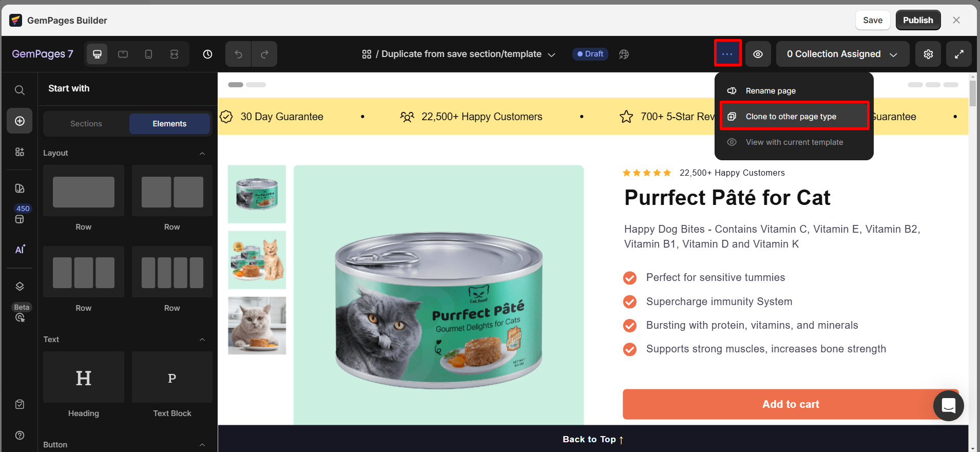Select View with current template option
Viewport: 980px width, 452px height.
click(794, 142)
